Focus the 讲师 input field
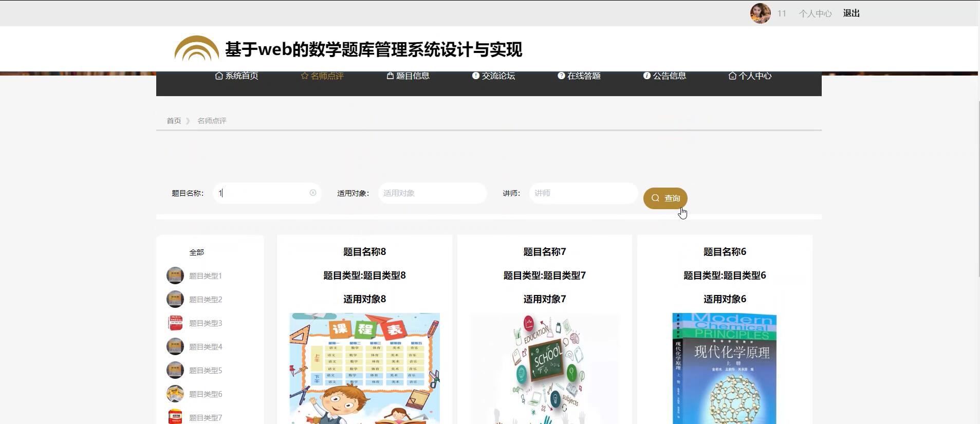The width and height of the screenshot is (980, 424). coord(583,193)
